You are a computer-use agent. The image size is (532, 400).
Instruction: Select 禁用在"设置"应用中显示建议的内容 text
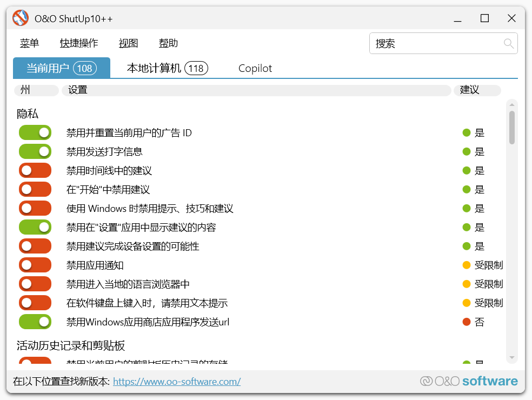pos(141,228)
